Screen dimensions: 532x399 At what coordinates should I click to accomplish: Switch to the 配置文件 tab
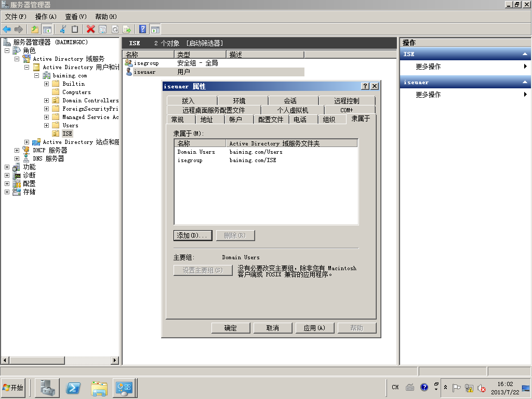tap(271, 119)
